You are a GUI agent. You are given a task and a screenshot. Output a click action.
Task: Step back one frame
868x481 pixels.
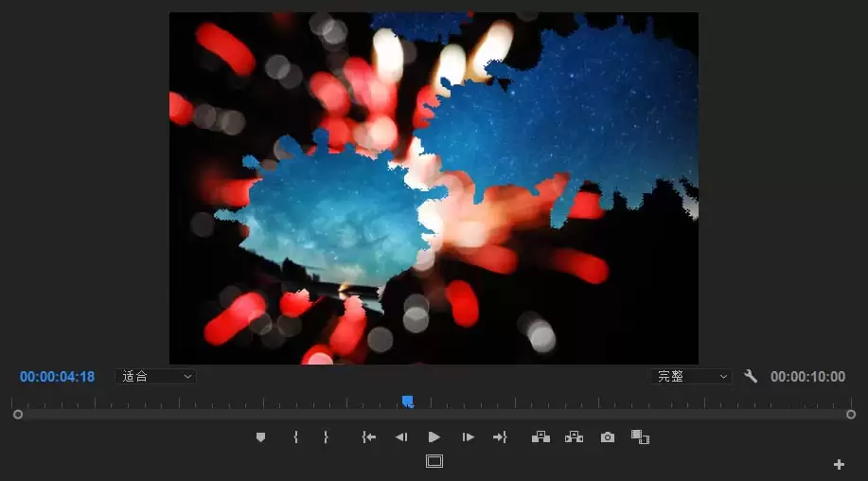tap(401, 437)
